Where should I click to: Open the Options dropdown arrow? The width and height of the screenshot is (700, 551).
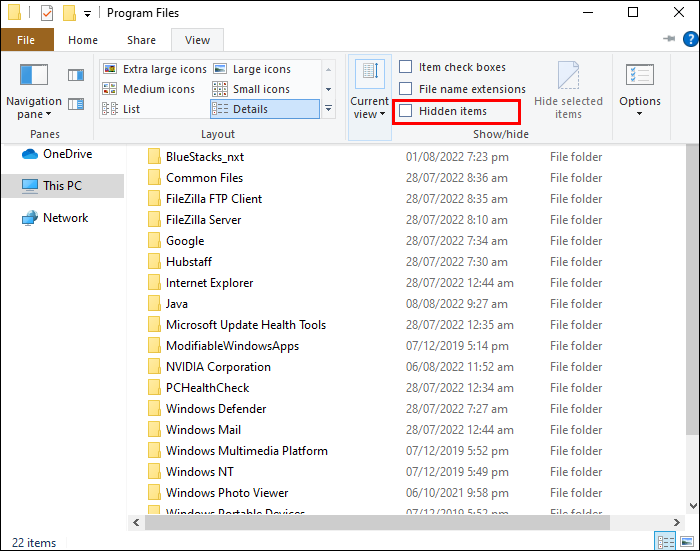pyautogui.click(x=639, y=114)
